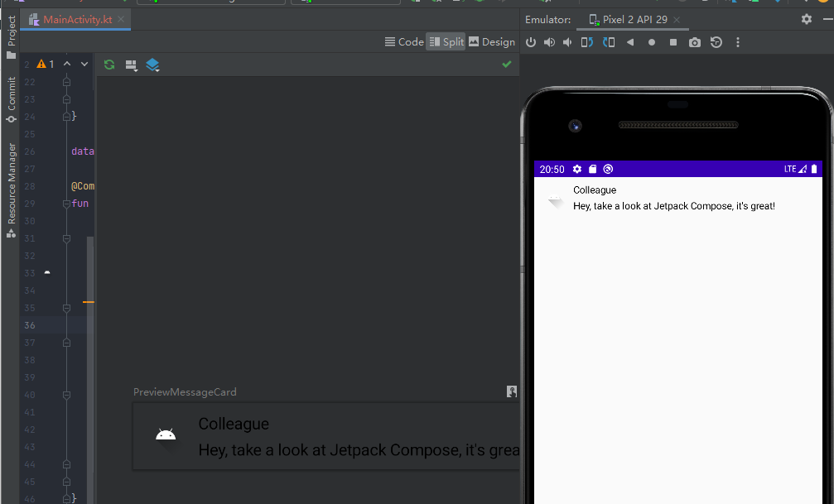Collapse the code block on line 24
The image size is (834, 504).
click(66, 116)
